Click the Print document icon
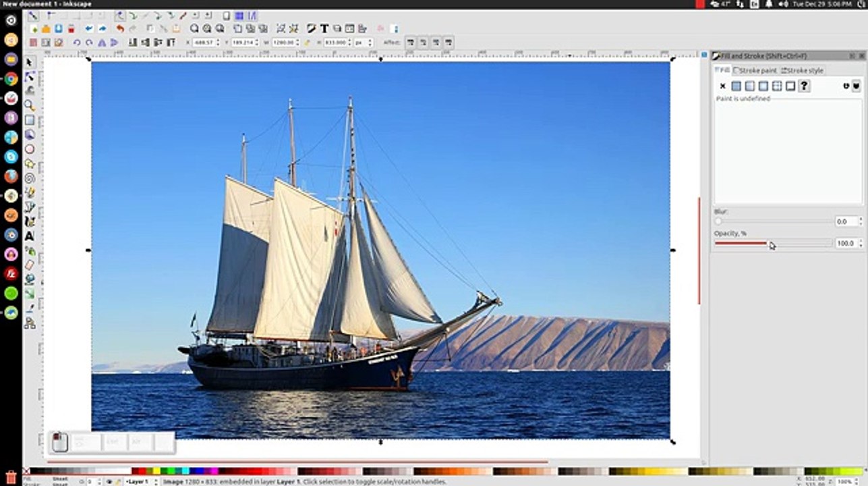868x486 pixels. 71,29
